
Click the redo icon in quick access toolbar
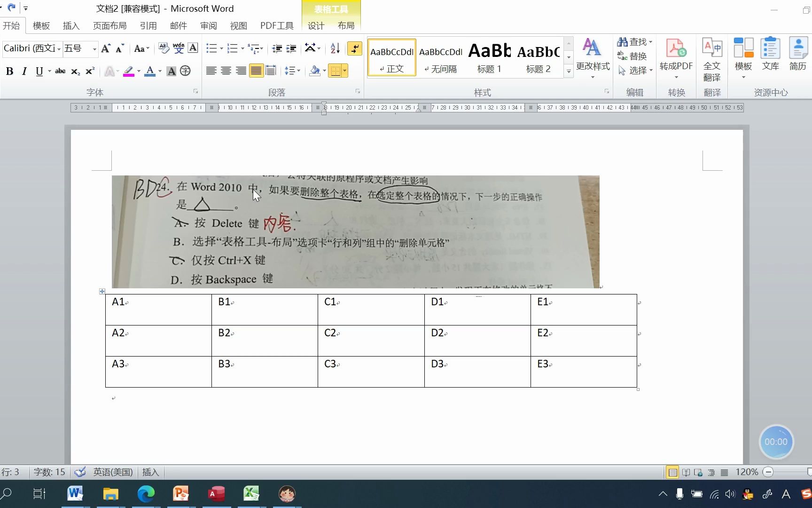12,8
